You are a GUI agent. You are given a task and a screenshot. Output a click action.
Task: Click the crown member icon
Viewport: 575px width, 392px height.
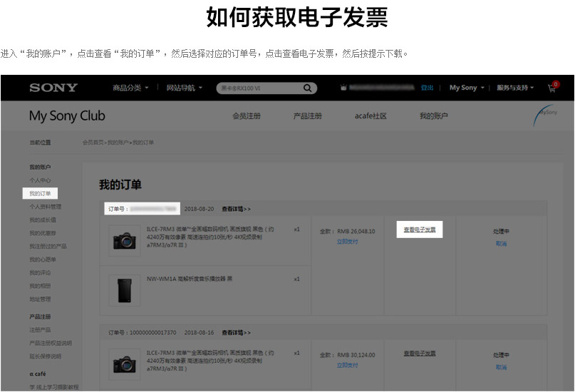coord(343,88)
